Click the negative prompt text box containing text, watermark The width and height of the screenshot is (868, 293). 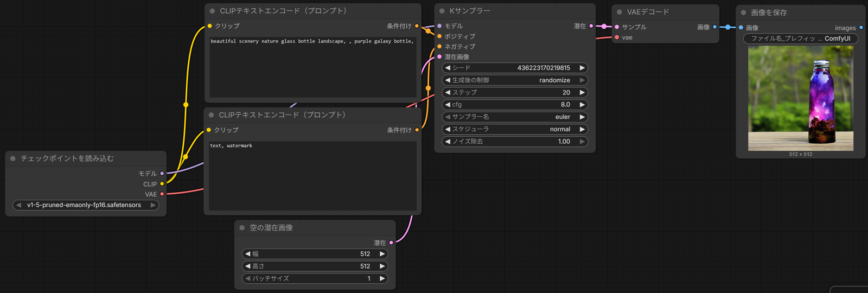pyautogui.click(x=312, y=176)
